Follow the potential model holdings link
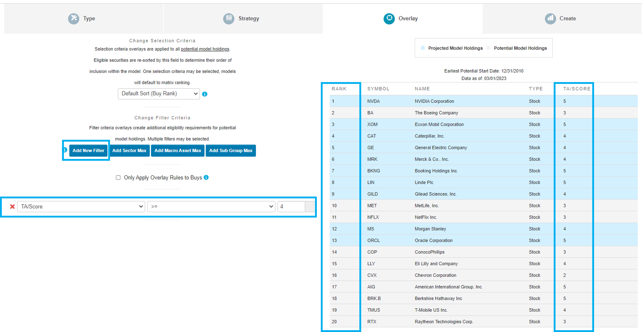Viewport: 644px width, 332px height. [205, 49]
